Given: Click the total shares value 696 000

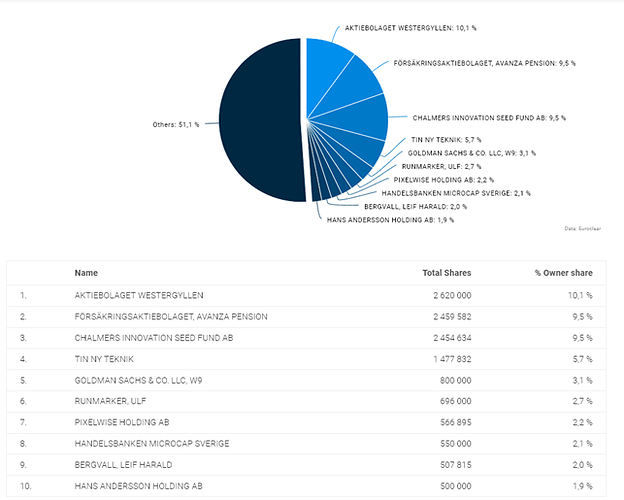Looking at the screenshot, I should (x=455, y=401).
